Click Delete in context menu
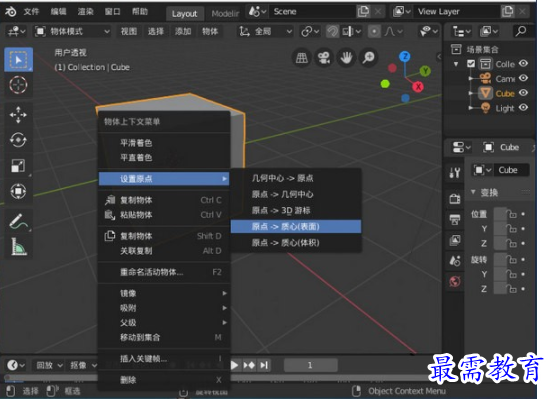552x400 pixels. tap(164, 380)
